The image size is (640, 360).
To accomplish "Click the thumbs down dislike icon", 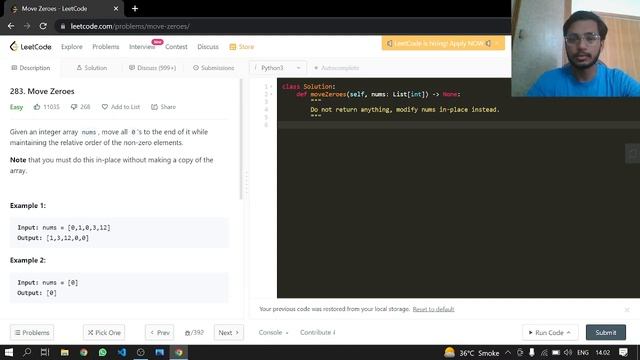I will pyautogui.click(x=74, y=107).
